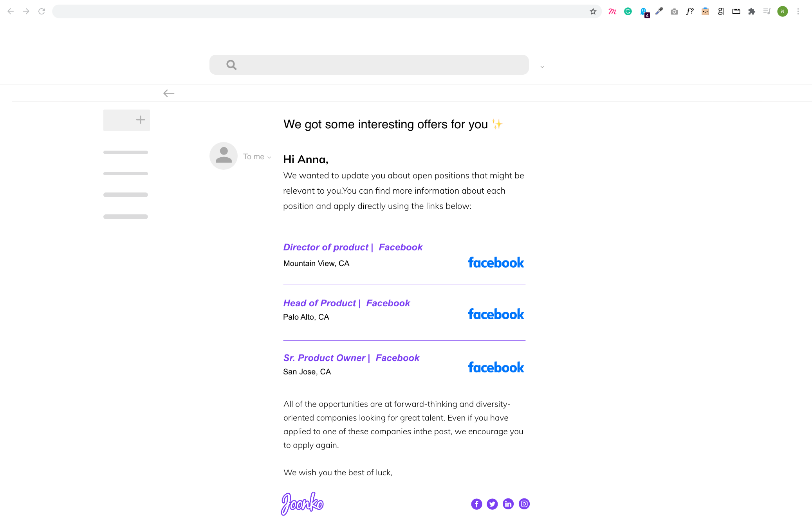Viewport: 812px width, 525px height.
Task: Reload the page with the refresh button
Action: point(42,11)
